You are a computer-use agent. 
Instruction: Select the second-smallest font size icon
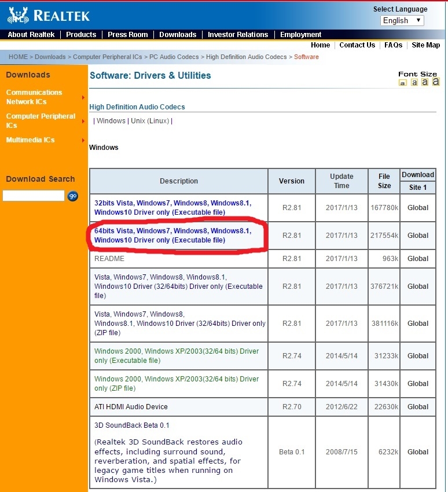(x=414, y=83)
